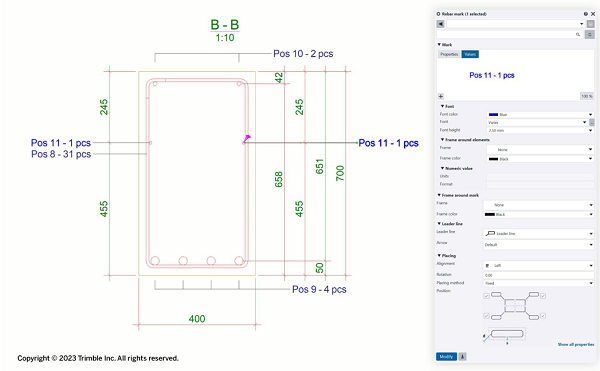Click the pick-properties icon next to Modify
Viewport: 600px width, 371px height.
(x=462, y=356)
